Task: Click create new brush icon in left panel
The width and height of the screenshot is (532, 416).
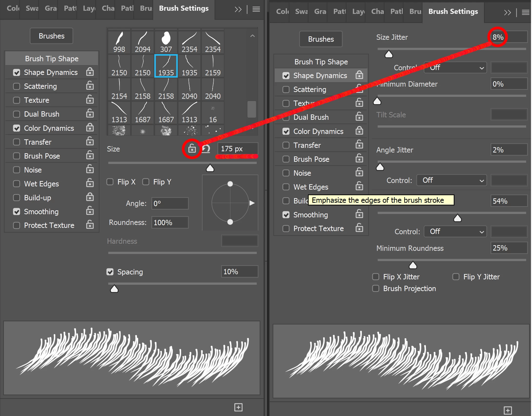Action: (238, 407)
